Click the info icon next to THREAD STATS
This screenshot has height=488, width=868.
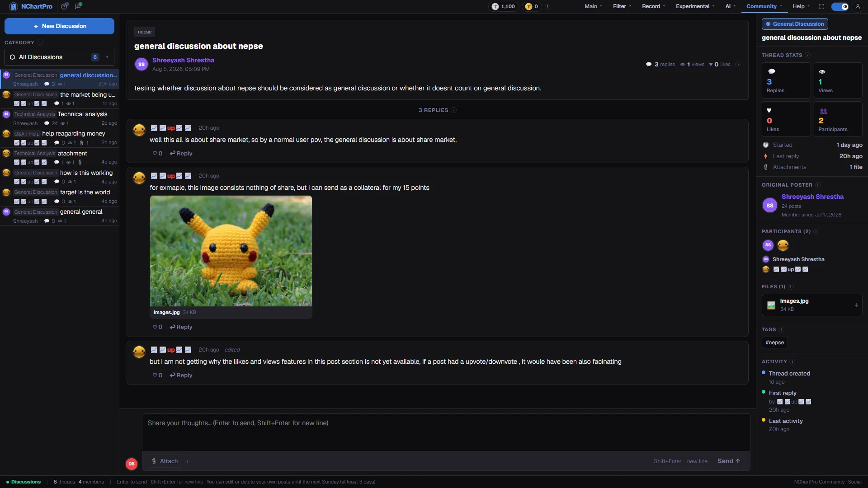807,55
